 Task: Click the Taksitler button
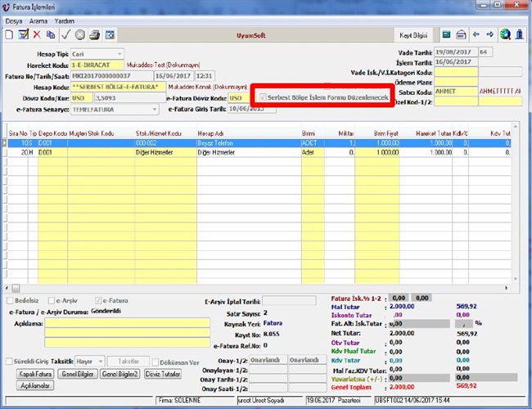(x=128, y=362)
